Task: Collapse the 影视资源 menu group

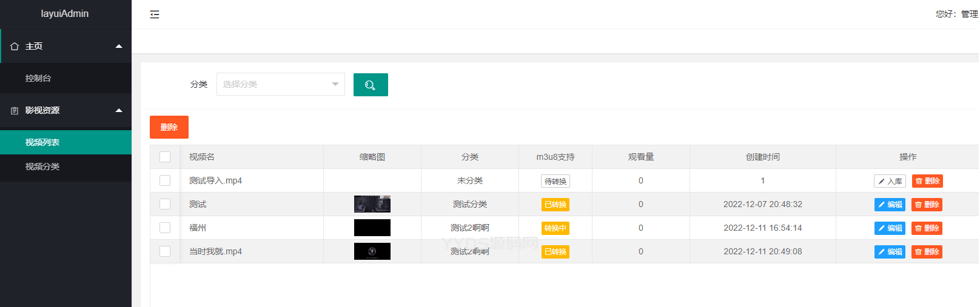Action: [119, 110]
